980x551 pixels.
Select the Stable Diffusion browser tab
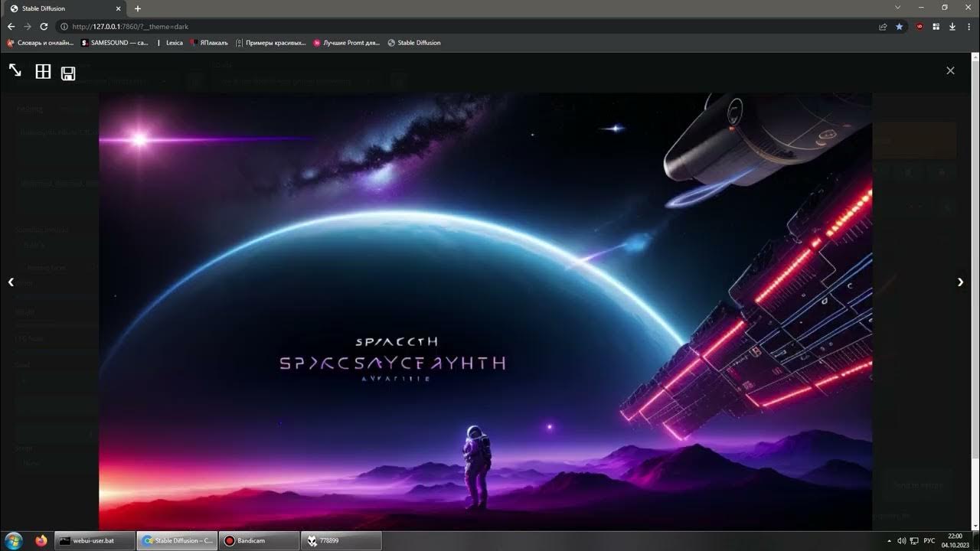click(65, 8)
